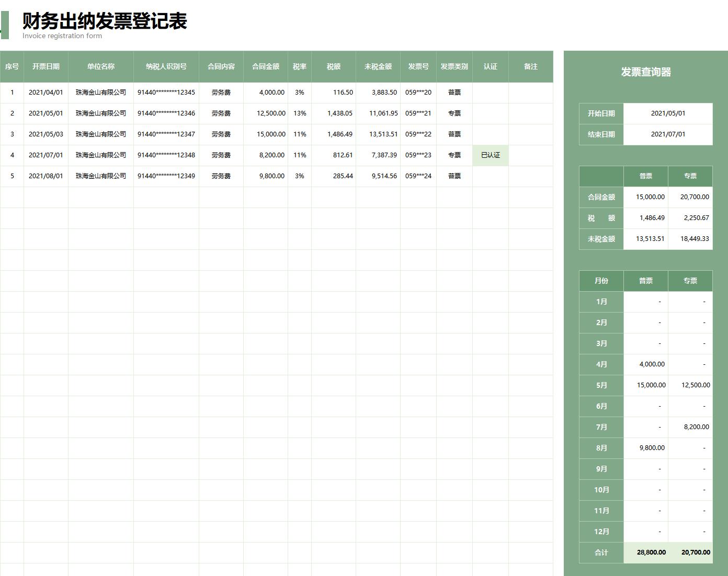Select the 结束日期 value 2021/07/01

point(668,134)
